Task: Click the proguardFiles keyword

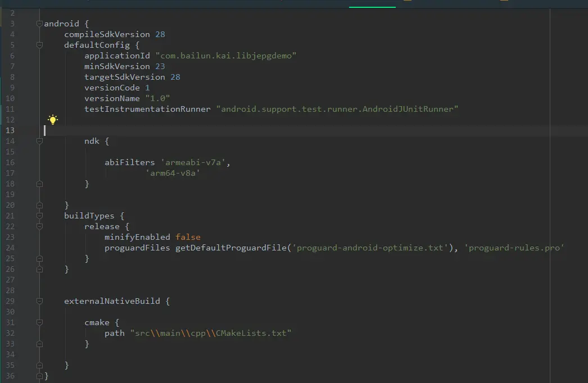Action: pos(137,248)
